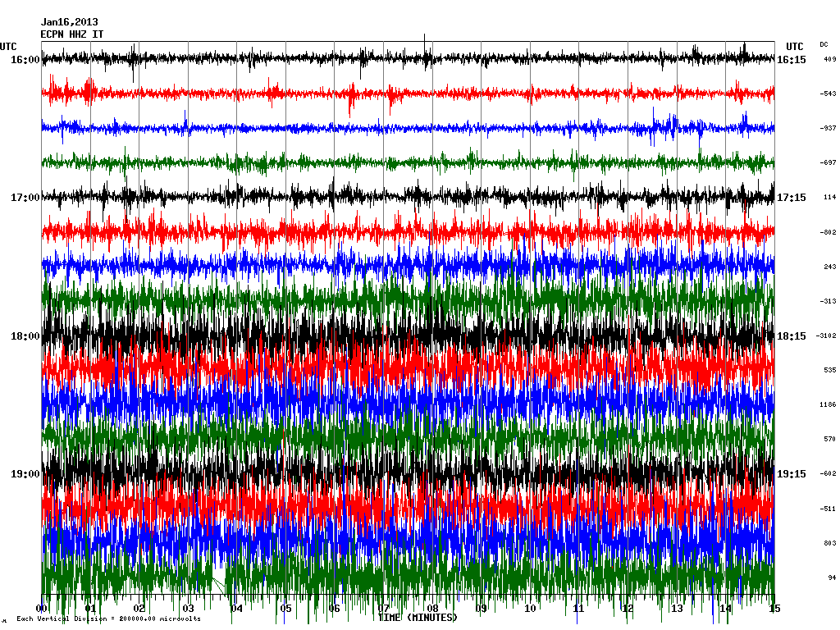This screenshot has height=630, width=840.
Task: Click the DC offset value -802
Action: coord(828,232)
